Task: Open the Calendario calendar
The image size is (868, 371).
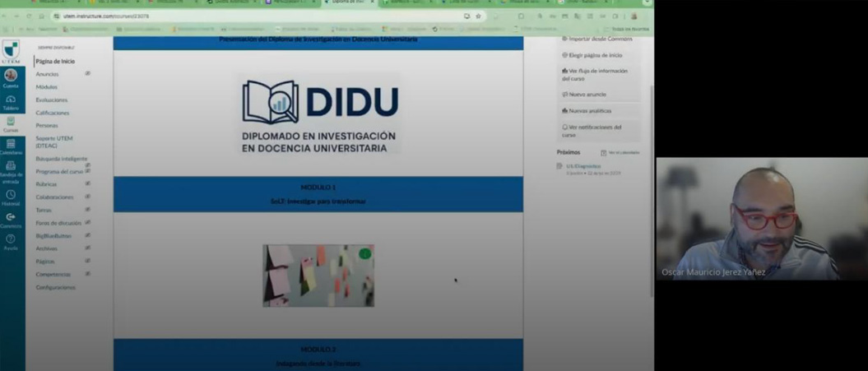Action: coord(11,146)
